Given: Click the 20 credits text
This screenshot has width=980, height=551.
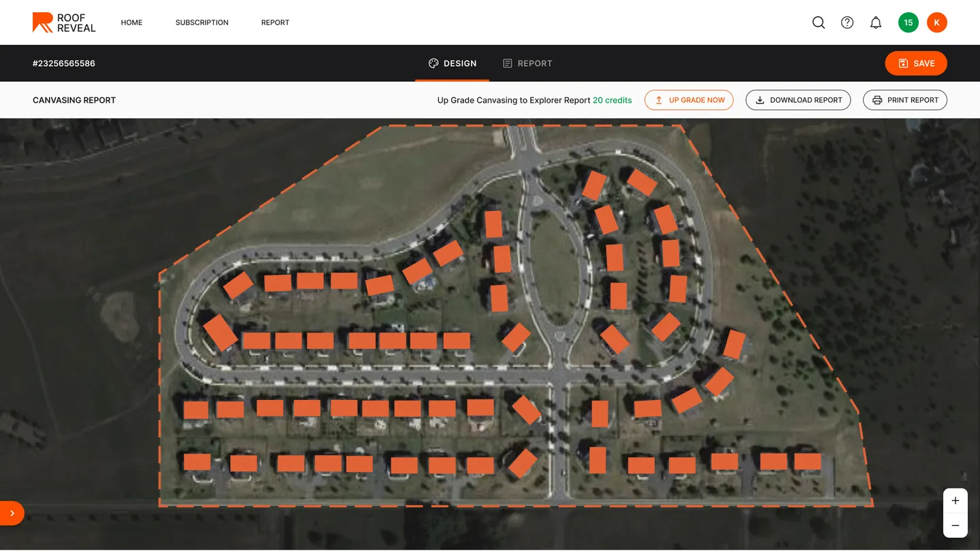Looking at the screenshot, I should click(612, 100).
